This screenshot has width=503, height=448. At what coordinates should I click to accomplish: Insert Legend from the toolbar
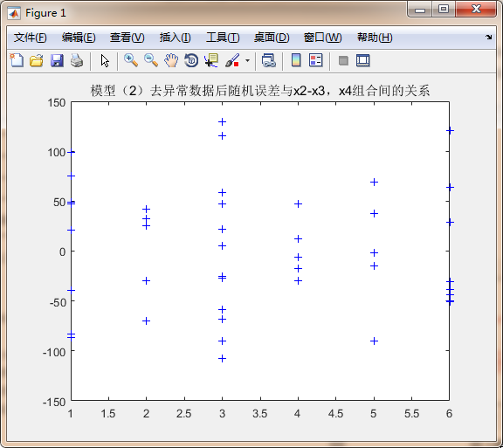tap(315, 60)
